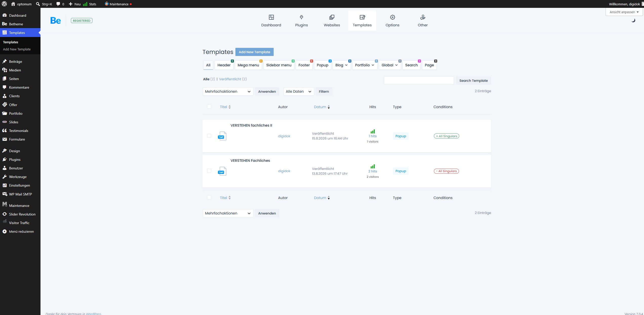Click the bottom Anwenden button

[x=267, y=213]
